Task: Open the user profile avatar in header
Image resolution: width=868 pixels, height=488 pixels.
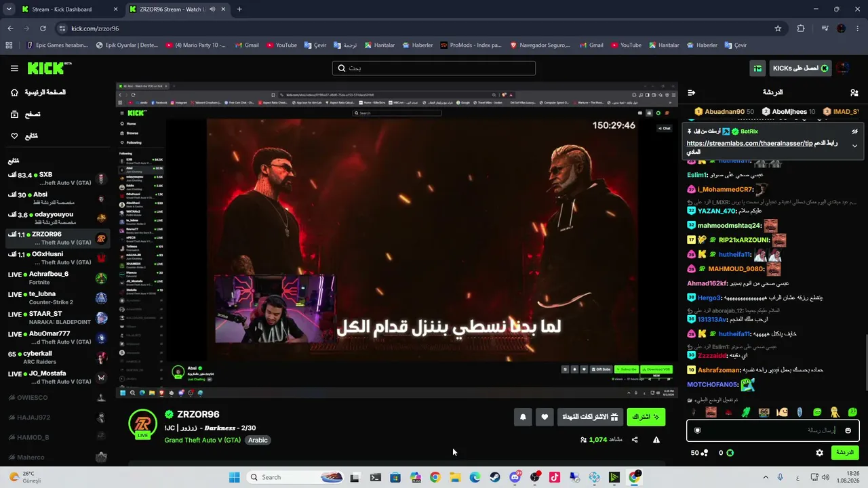Action: click(x=843, y=68)
